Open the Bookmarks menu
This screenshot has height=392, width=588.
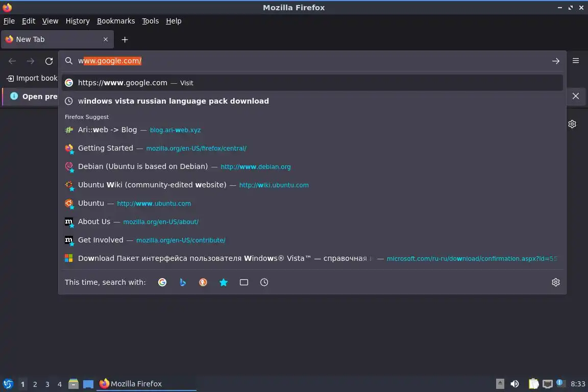pyautogui.click(x=116, y=21)
